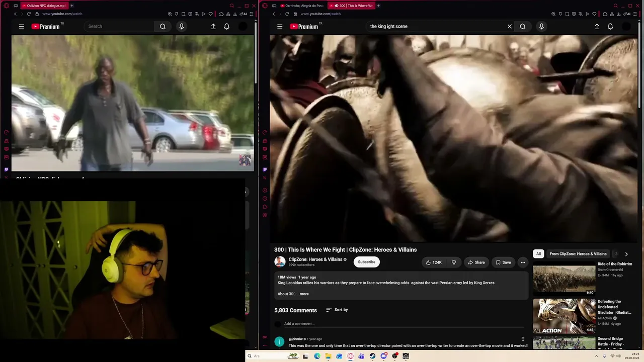Image resolution: width=644 pixels, height=362 pixels.
Task: Dislike the 300 video
Action: tap(454, 262)
